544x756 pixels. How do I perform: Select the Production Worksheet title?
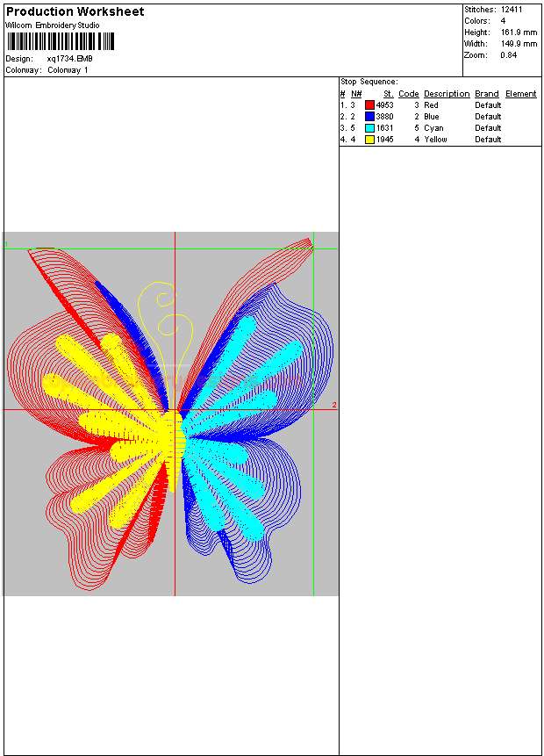pos(75,11)
